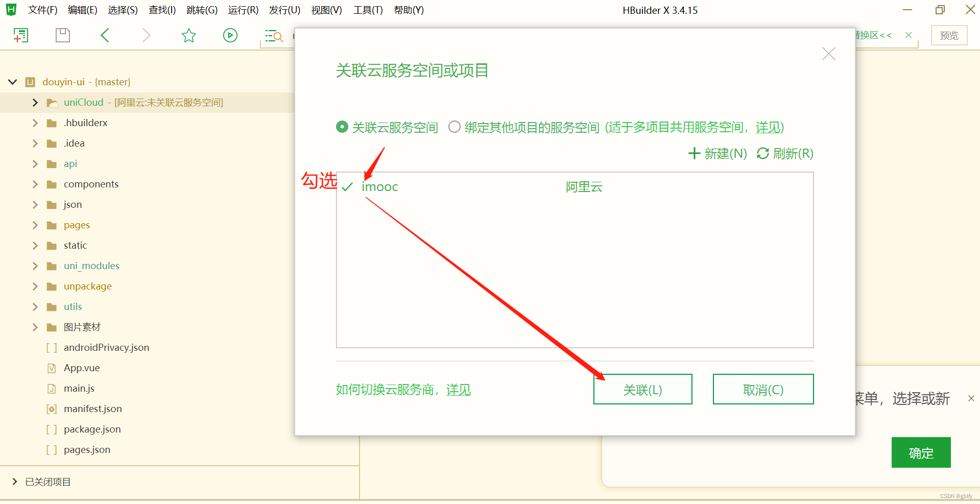Click 刷新(R) to refresh space list

[785, 153]
